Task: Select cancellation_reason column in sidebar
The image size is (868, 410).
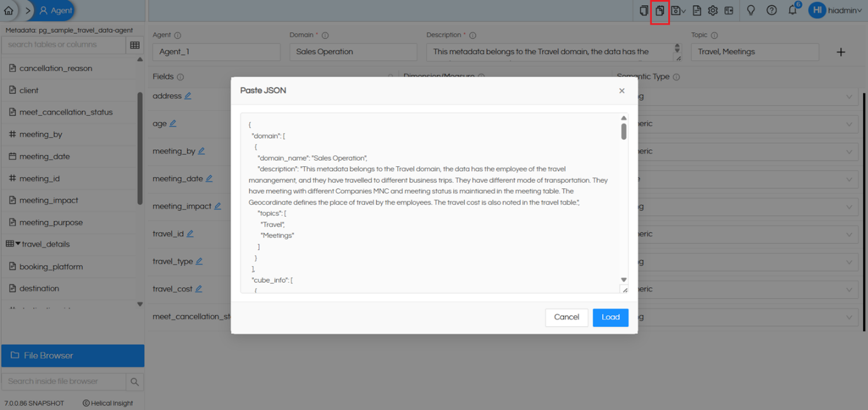Action: click(x=55, y=68)
